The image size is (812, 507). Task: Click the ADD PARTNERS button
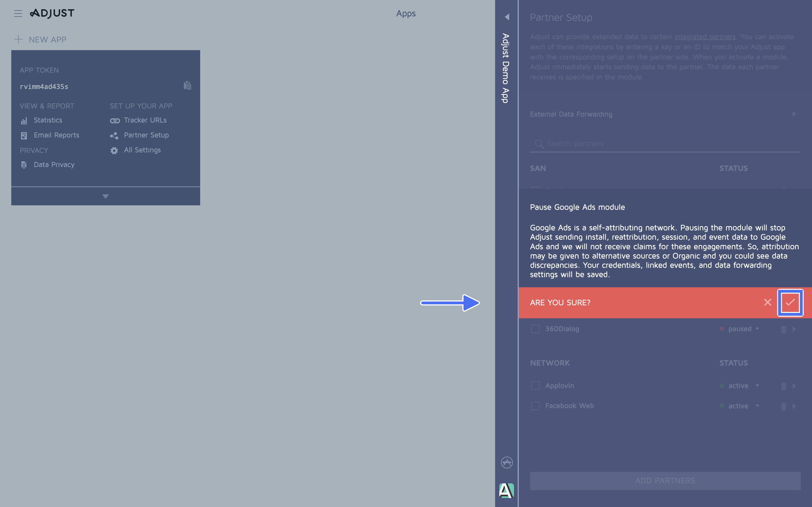coord(665,481)
